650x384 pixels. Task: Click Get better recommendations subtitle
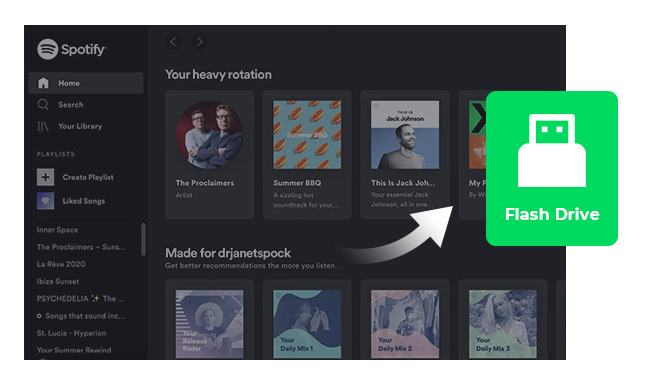tap(251, 266)
